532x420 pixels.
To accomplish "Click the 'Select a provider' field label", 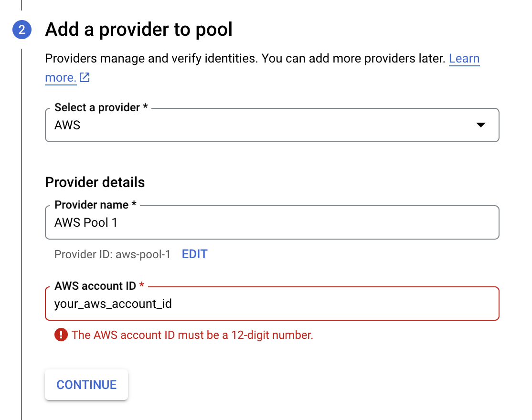I will (97, 107).
